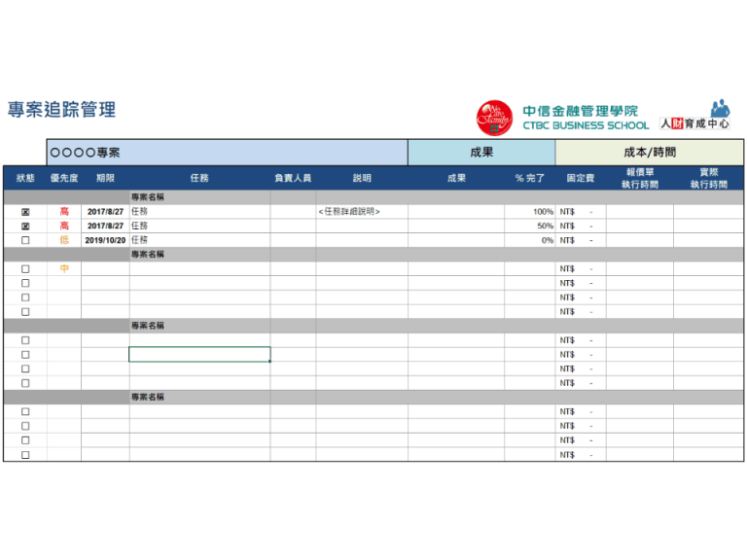Viewport: 747px width, 560px height.
Task: Uncheck the 50% complete task checkbox
Action: (25, 226)
